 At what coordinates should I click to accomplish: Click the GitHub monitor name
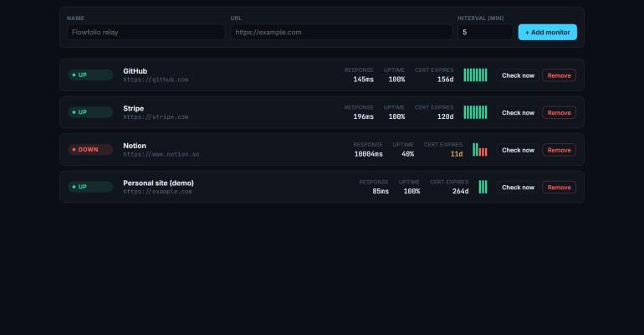click(x=135, y=71)
